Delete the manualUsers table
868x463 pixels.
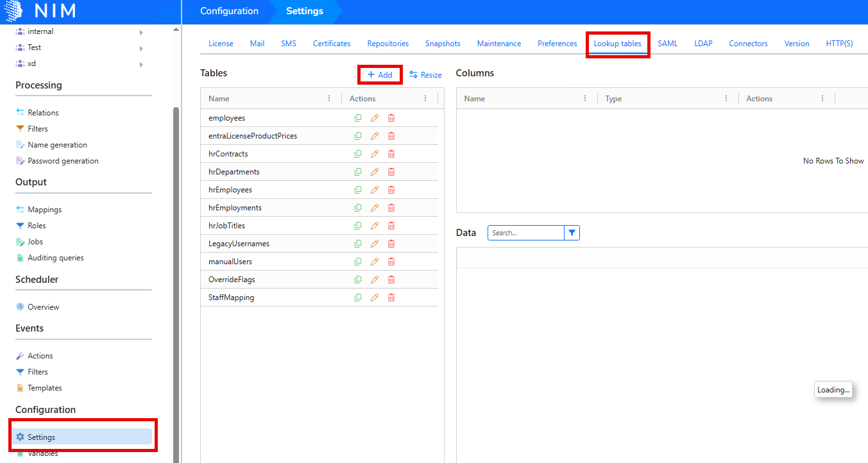coord(391,262)
